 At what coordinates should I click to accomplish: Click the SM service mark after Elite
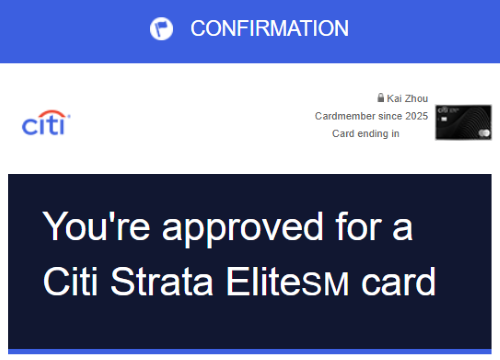[x=326, y=284]
